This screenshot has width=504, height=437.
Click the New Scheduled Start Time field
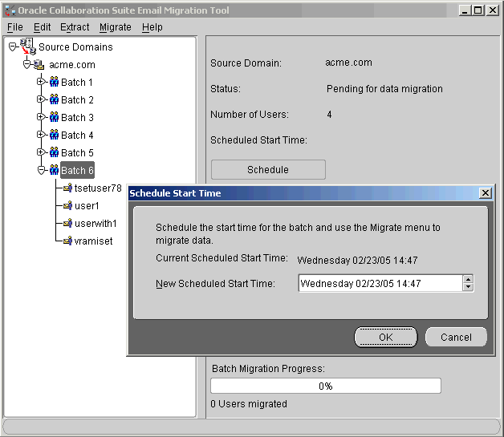pos(380,283)
